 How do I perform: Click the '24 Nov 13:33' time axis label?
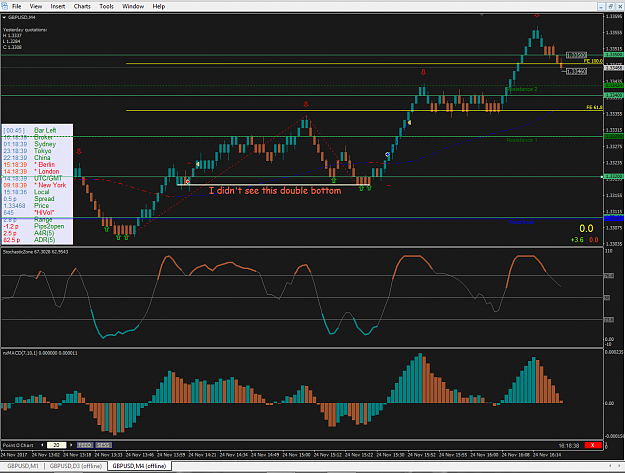click(108, 455)
